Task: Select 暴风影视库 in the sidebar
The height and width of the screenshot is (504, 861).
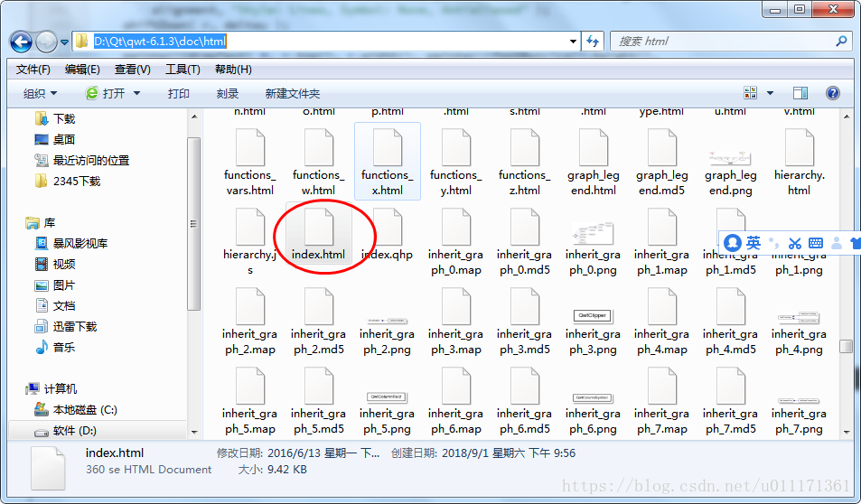Action: pos(71,243)
